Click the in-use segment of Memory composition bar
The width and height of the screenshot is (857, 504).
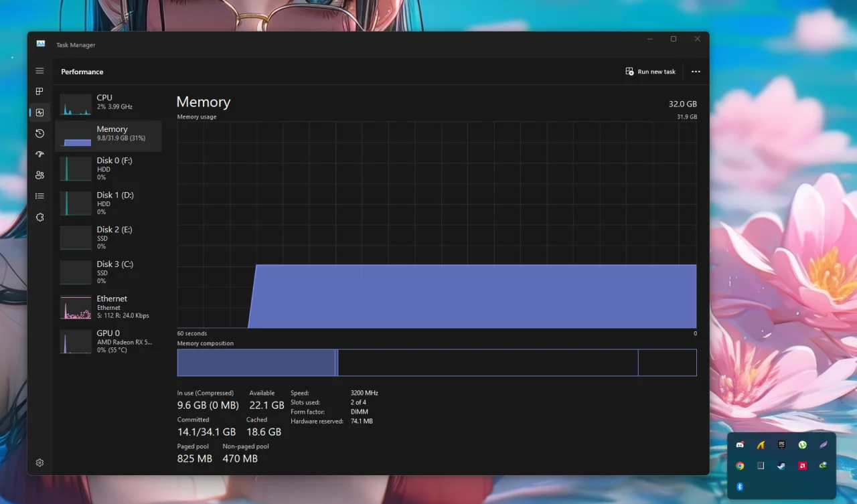(x=256, y=363)
